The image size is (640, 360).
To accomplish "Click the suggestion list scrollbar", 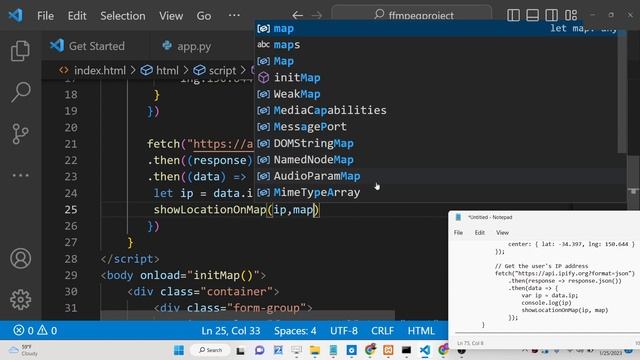I will pyautogui.click(x=622, y=92).
